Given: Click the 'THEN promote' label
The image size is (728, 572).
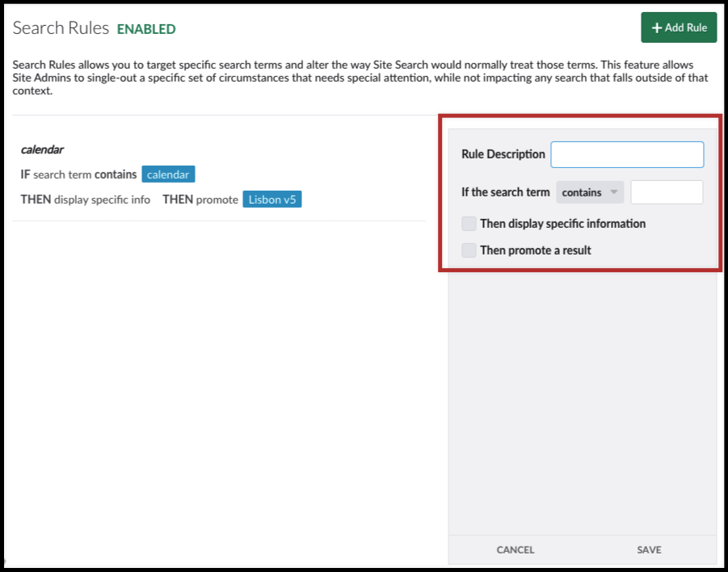Looking at the screenshot, I should [x=200, y=200].
